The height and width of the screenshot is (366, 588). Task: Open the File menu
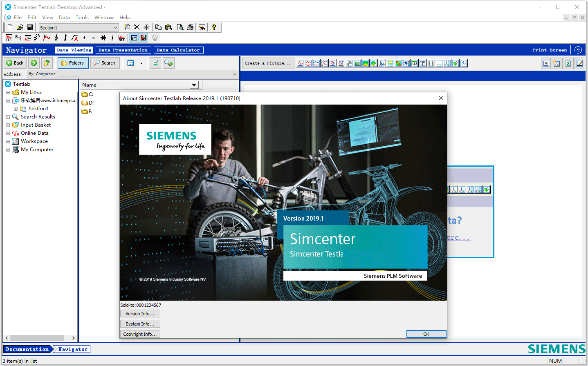click(18, 18)
